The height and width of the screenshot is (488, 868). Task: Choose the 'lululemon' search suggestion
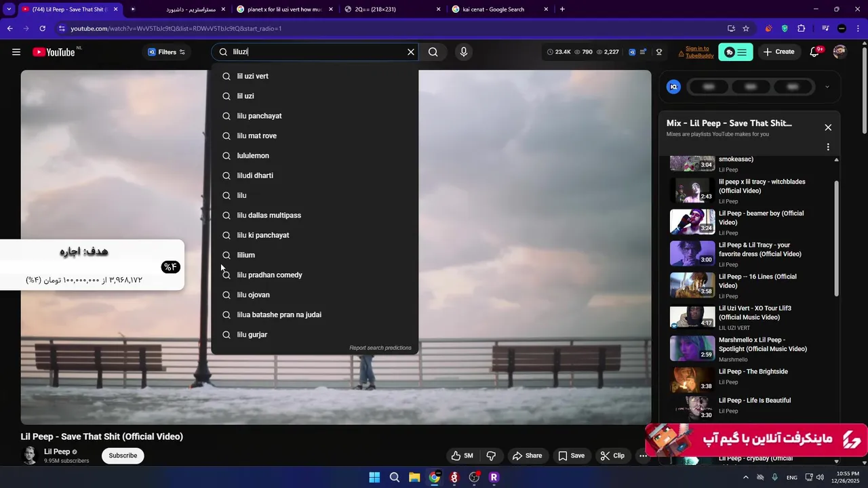pyautogui.click(x=315, y=156)
